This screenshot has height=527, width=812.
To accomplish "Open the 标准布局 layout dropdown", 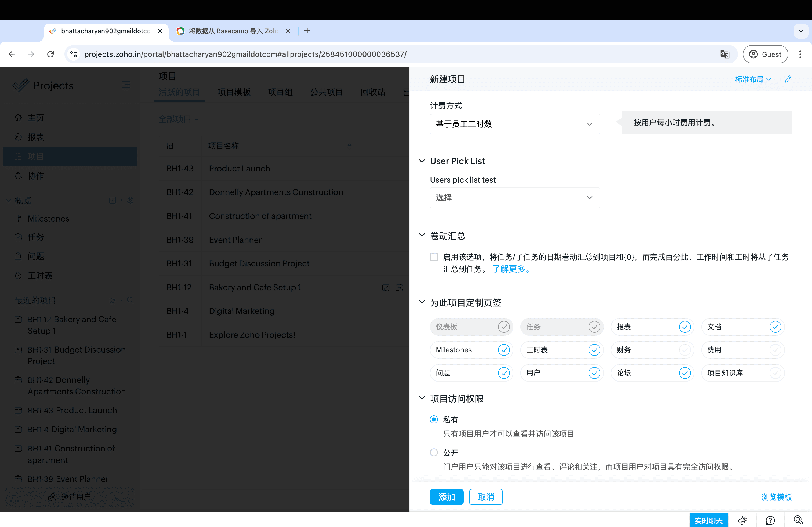I will 753,79.
